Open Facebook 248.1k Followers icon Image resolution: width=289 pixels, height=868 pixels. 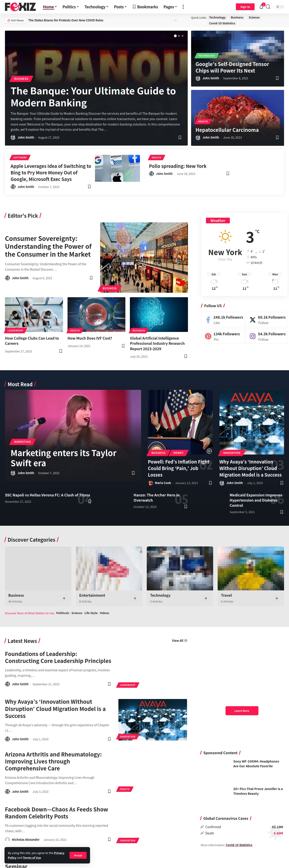click(208, 320)
